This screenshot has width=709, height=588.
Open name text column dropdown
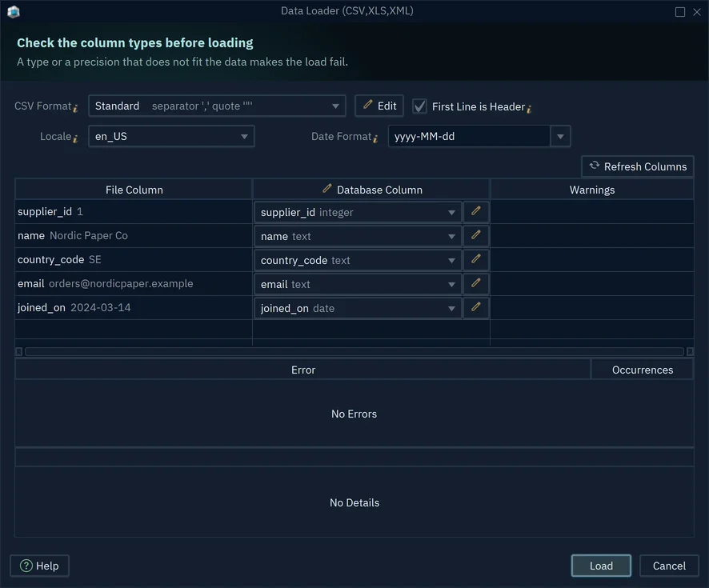point(358,236)
